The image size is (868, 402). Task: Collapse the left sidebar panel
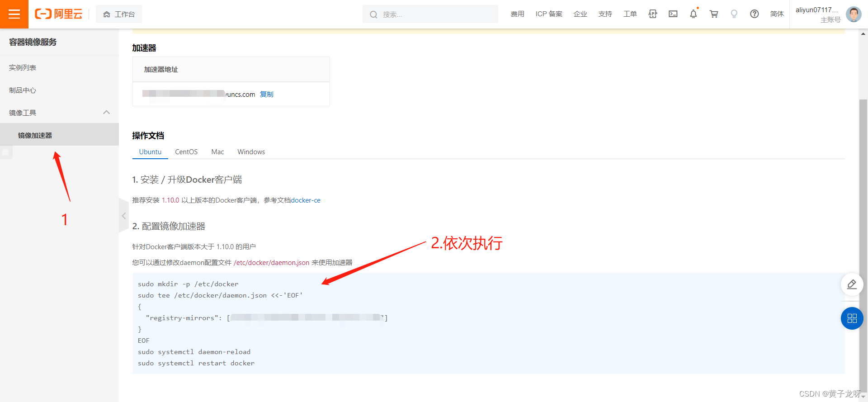coord(123,216)
